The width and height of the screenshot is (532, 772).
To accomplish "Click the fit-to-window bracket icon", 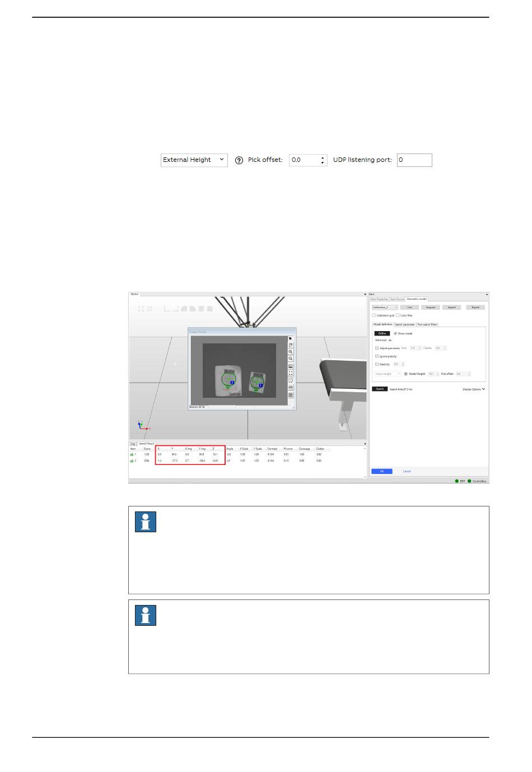I will [291, 373].
